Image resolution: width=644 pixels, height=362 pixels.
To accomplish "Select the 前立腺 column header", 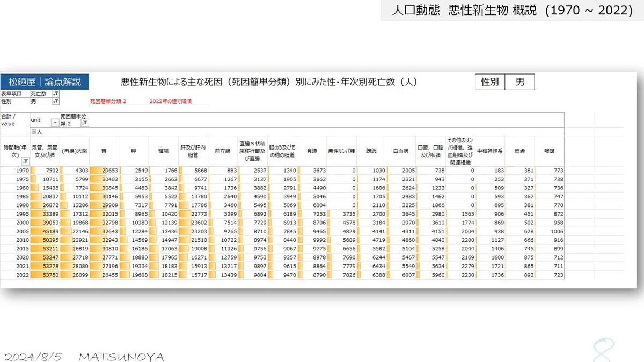I will [223, 152].
